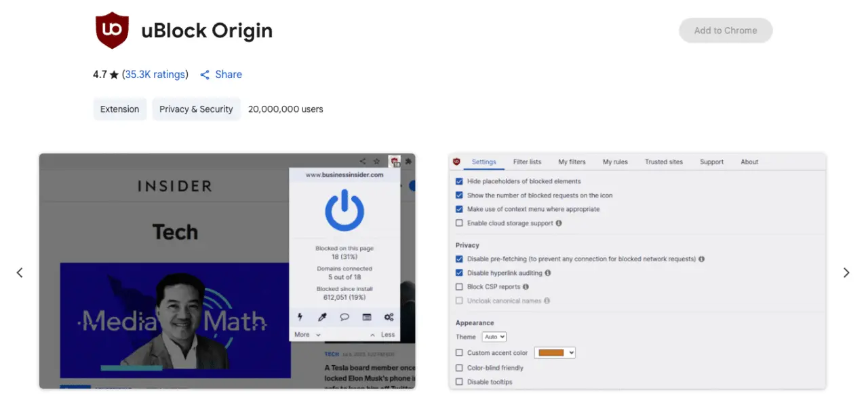Click the big blue power button in popup
Screen dimensions: 868x395
pos(344,210)
